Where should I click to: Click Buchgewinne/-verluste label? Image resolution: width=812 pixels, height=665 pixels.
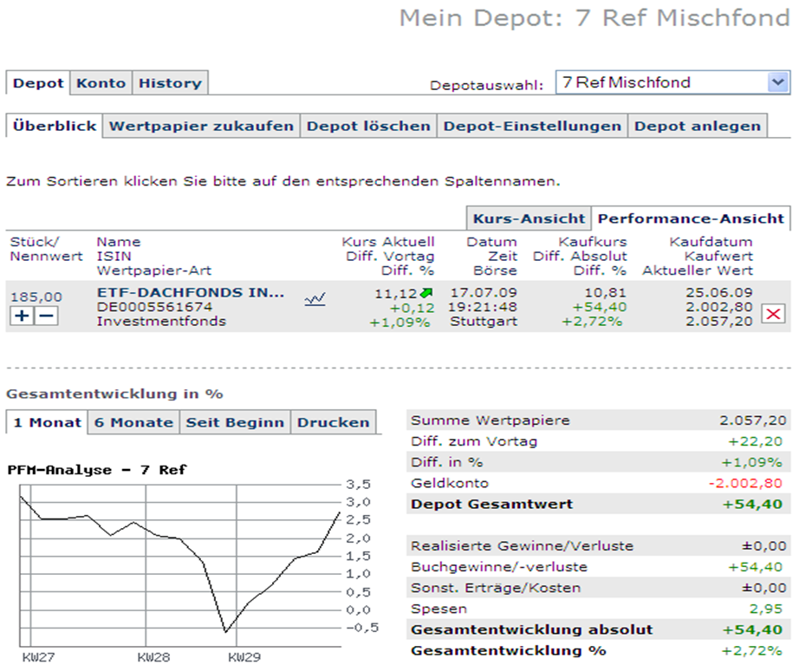(498, 567)
